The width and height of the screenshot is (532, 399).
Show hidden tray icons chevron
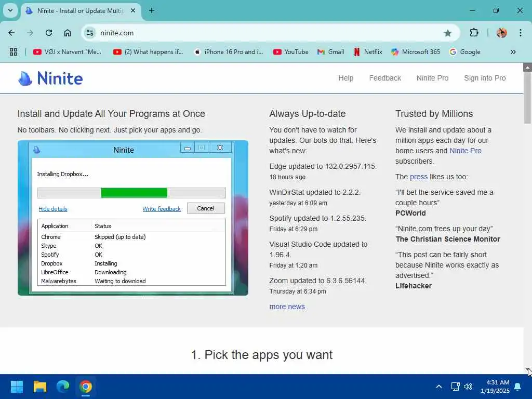pos(438,387)
